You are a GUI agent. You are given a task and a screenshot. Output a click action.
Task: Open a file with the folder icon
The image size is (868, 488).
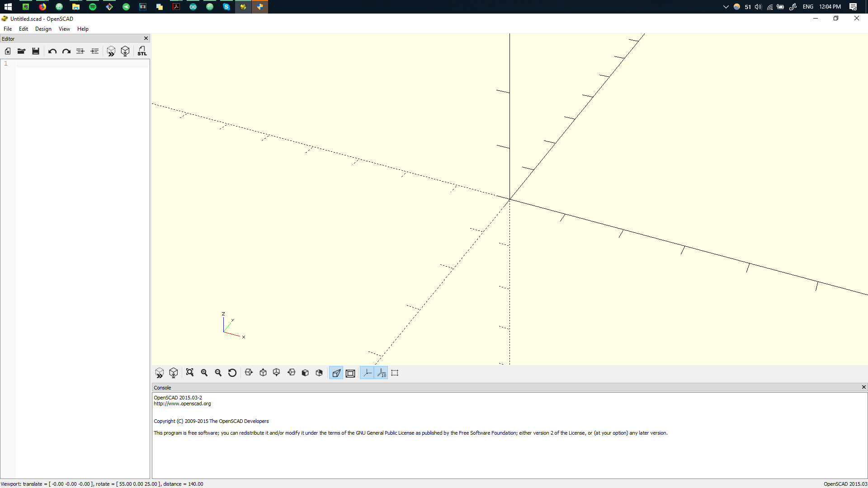coord(21,51)
